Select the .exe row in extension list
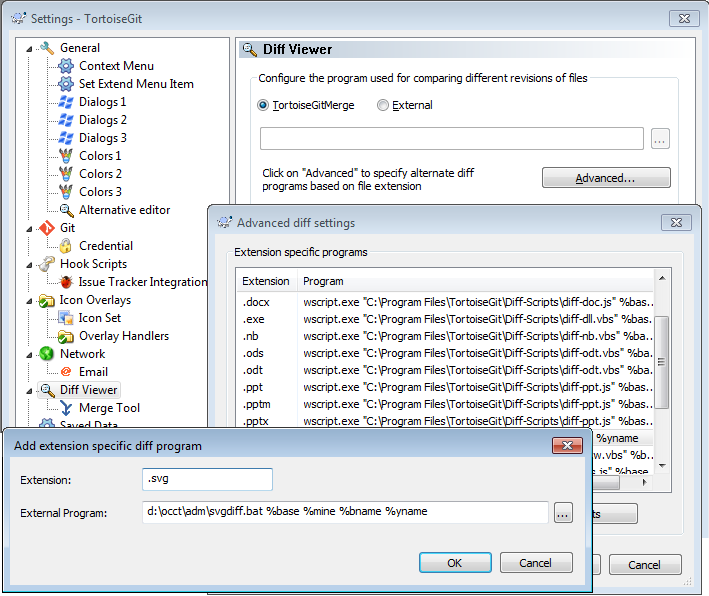 [x=445, y=319]
